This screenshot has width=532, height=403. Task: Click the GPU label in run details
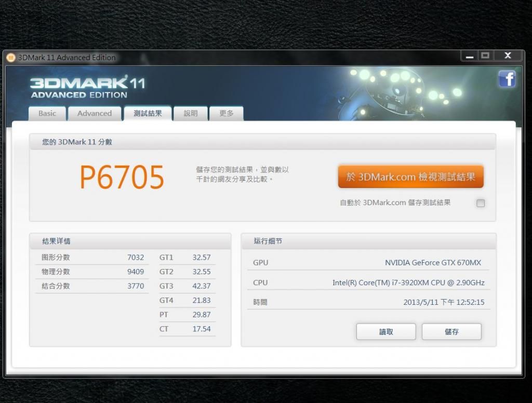tap(261, 263)
